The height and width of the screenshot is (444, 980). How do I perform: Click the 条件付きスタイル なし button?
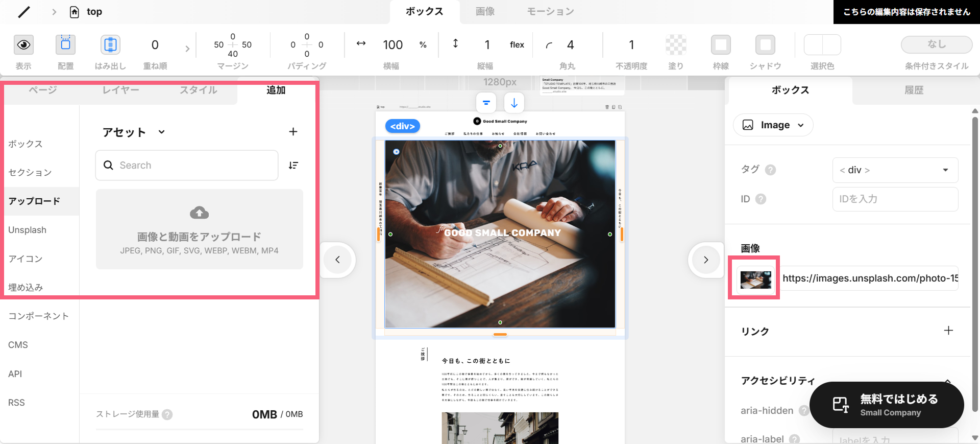pyautogui.click(x=937, y=44)
